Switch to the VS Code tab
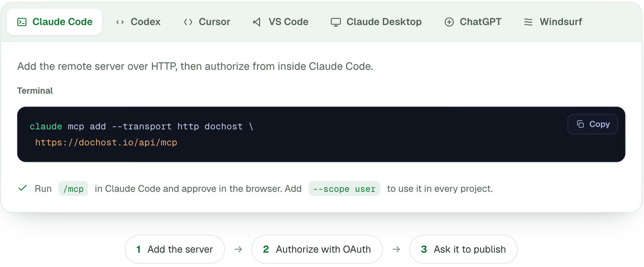This screenshot has height=267, width=644. [281, 22]
